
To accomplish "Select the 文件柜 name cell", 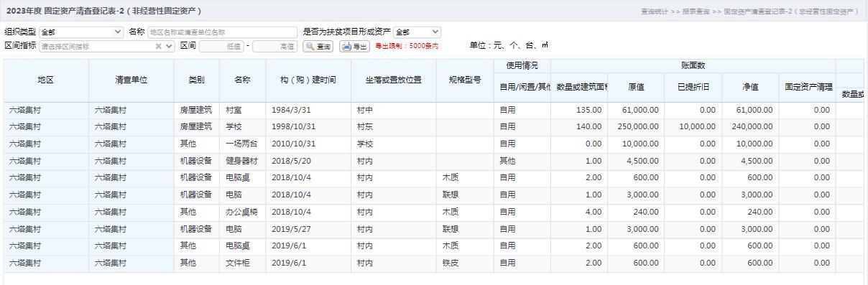I will [243, 263].
